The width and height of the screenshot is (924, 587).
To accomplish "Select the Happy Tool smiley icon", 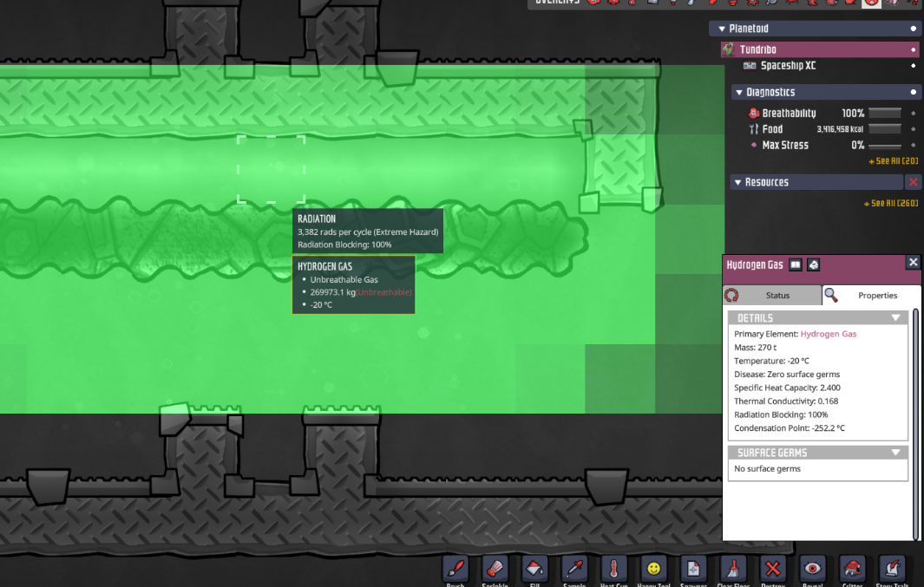I will [x=653, y=569].
